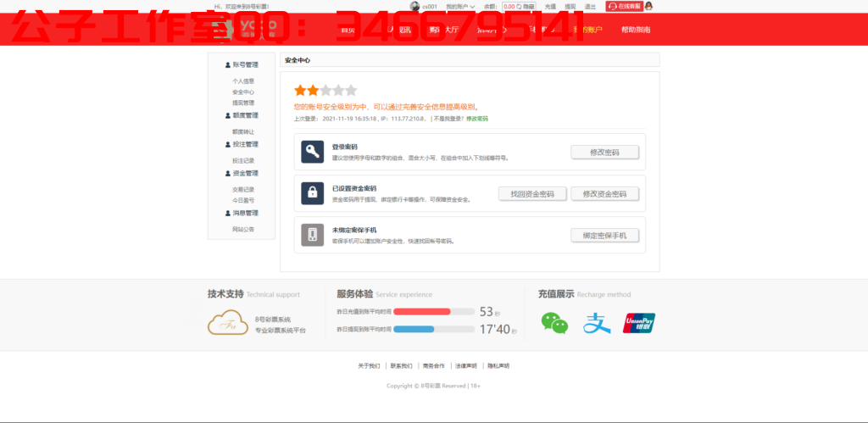This screenshot has height=423, width=868.
Task: Click username cs001 in top bar
Action: (x=430, y=7)
